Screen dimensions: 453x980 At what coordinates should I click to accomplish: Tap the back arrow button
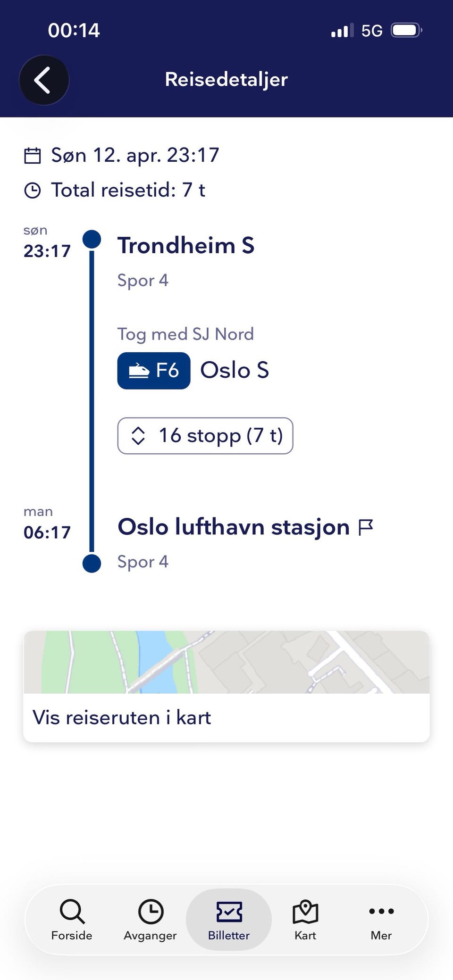(x=43, y=80)
